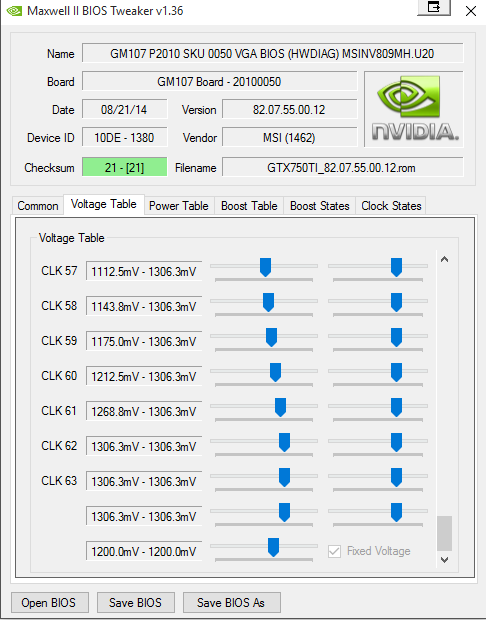Go to the Clock States tab
This screenshot has height=620, width=486.
391,206
